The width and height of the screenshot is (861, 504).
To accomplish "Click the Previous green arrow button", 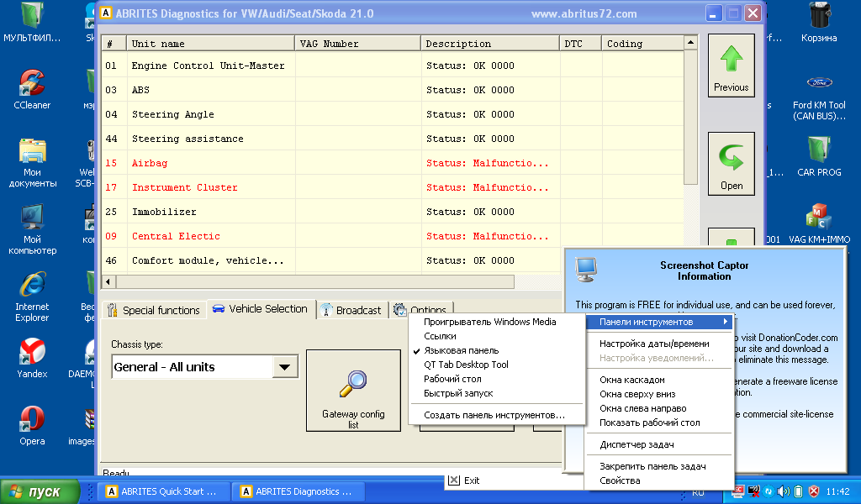I will (x=731, y=66).
